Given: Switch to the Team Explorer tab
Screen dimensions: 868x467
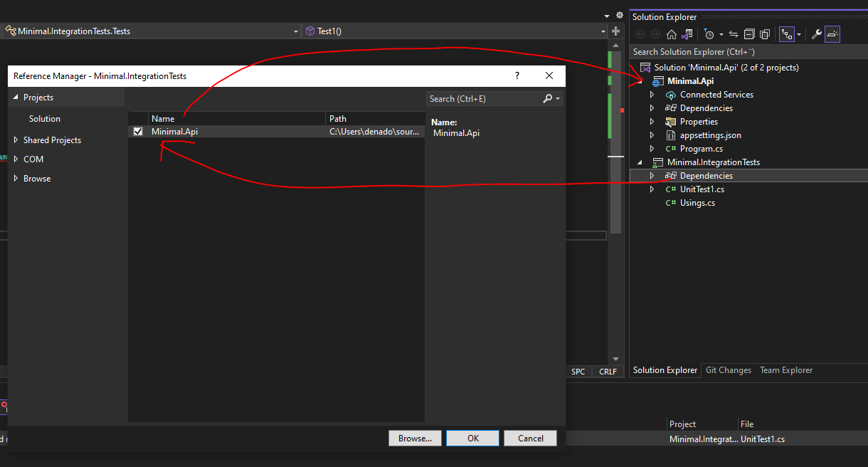Looking at the screenshot, I should pos(786,370).
